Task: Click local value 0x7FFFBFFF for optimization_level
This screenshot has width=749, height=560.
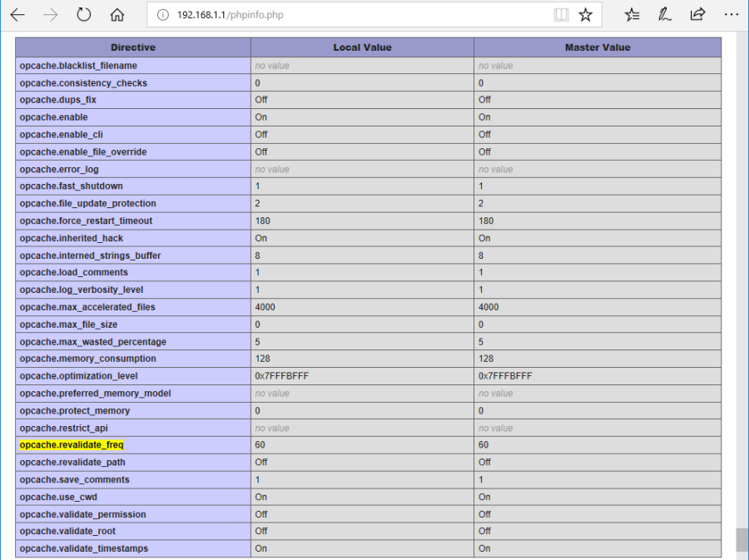Action: [x=281, y=376]
